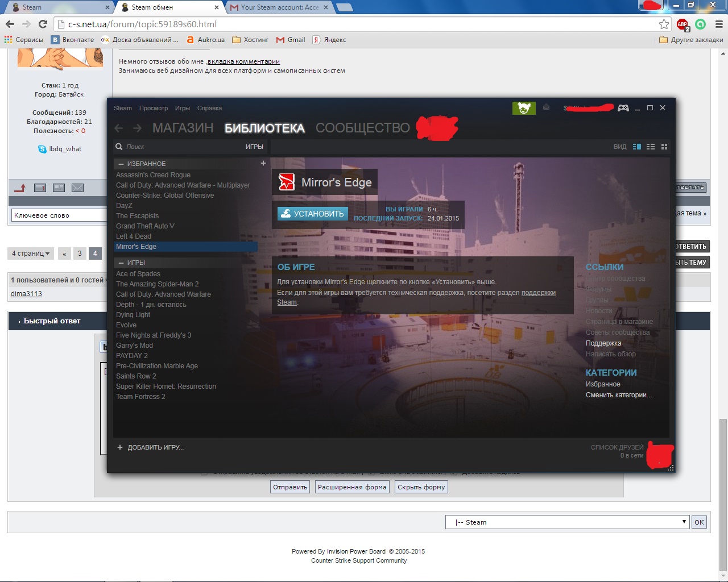
Task: Open the ИГРЫ filter next to search
Action: (254, 147)
